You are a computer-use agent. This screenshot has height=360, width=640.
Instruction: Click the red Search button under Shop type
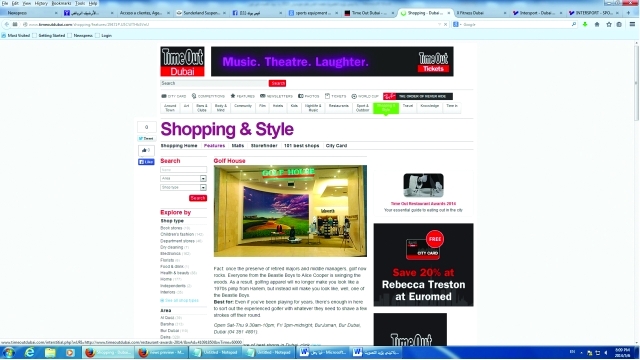pyautogui.click(x=198, y=198)
